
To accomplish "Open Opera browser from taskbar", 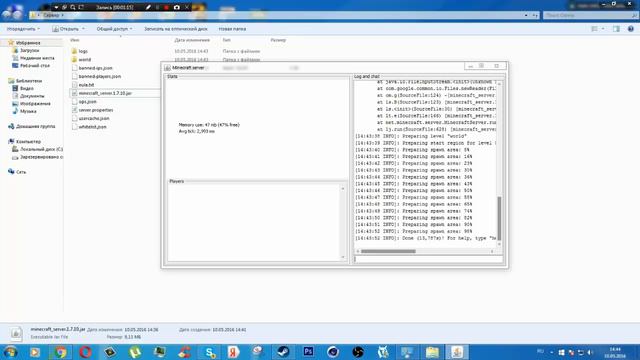I will tap(85, 352).
